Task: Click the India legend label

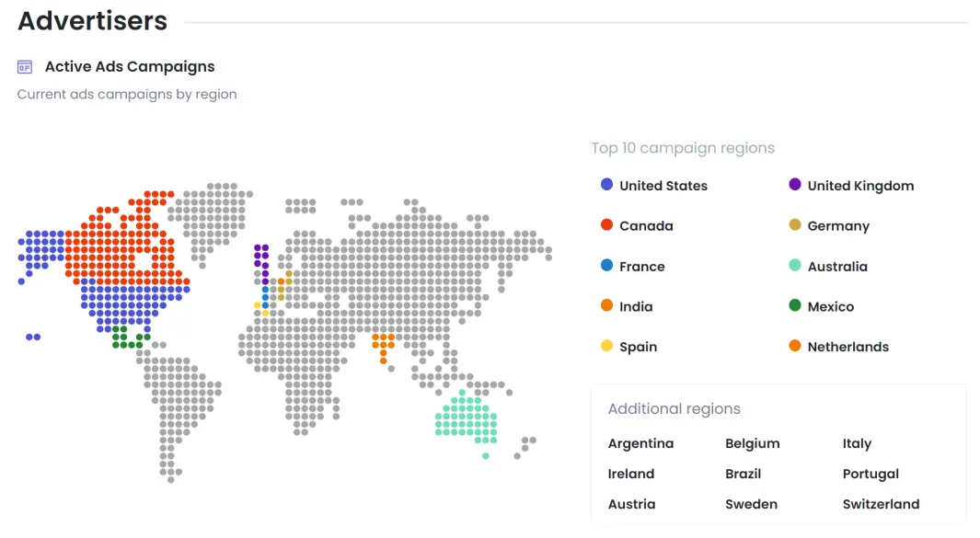Action: [x=636, y=307]
